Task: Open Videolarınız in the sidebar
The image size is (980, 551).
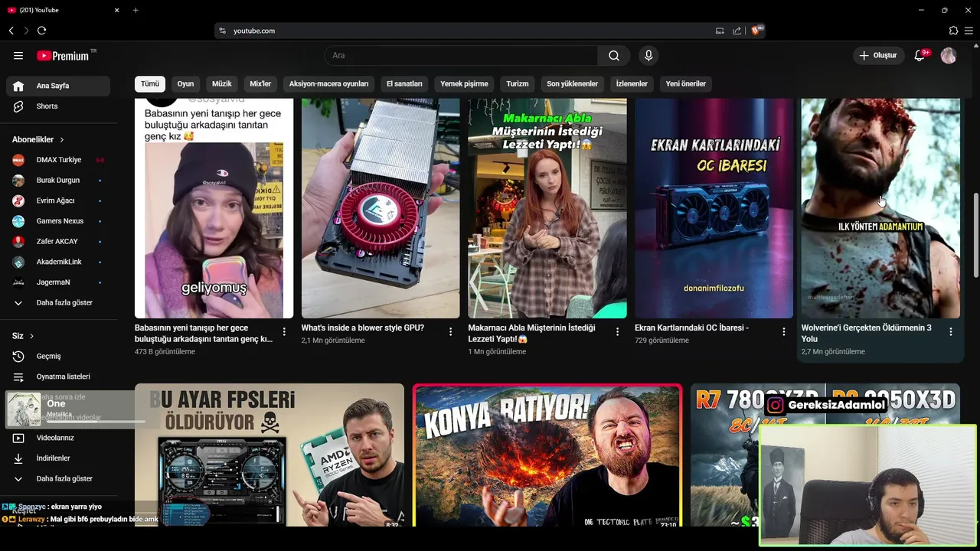Action: pos(58,438)
